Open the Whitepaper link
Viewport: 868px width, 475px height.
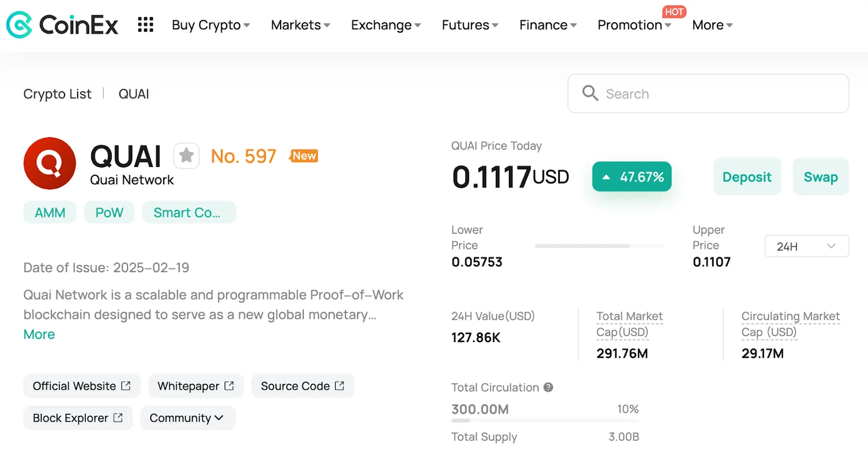(196, 386)
